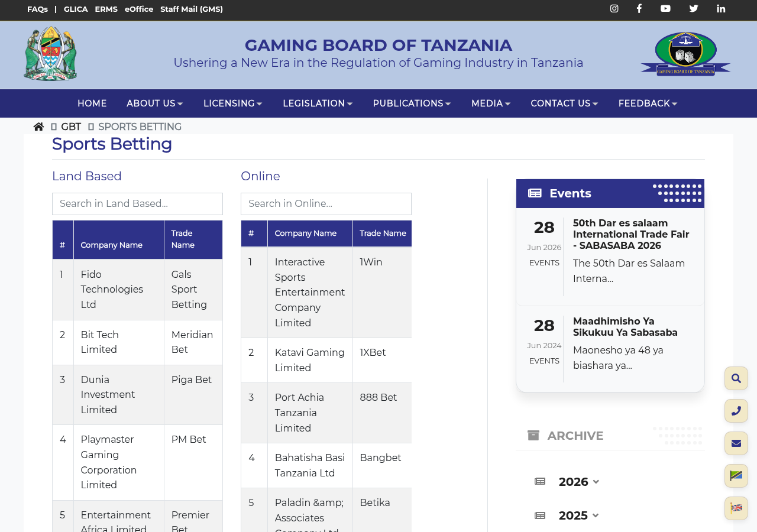Open the Licensing dropdown menu

(233, 103)
